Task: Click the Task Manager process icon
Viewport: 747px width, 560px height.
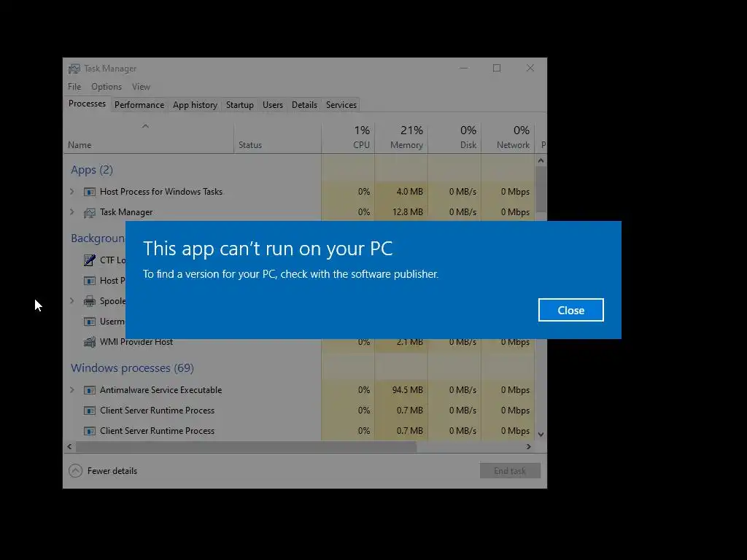Action: pos(90,212)
